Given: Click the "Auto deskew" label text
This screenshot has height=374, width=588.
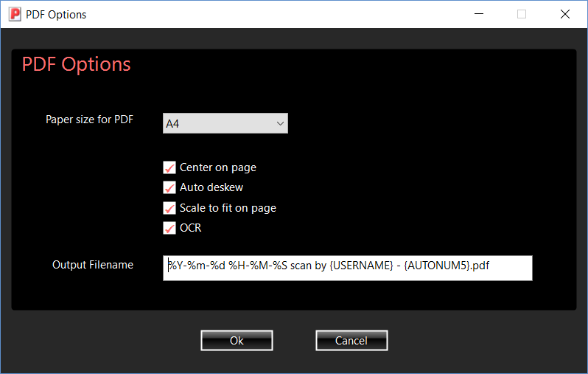Looking at the screenshot, I should pos(211,187).
